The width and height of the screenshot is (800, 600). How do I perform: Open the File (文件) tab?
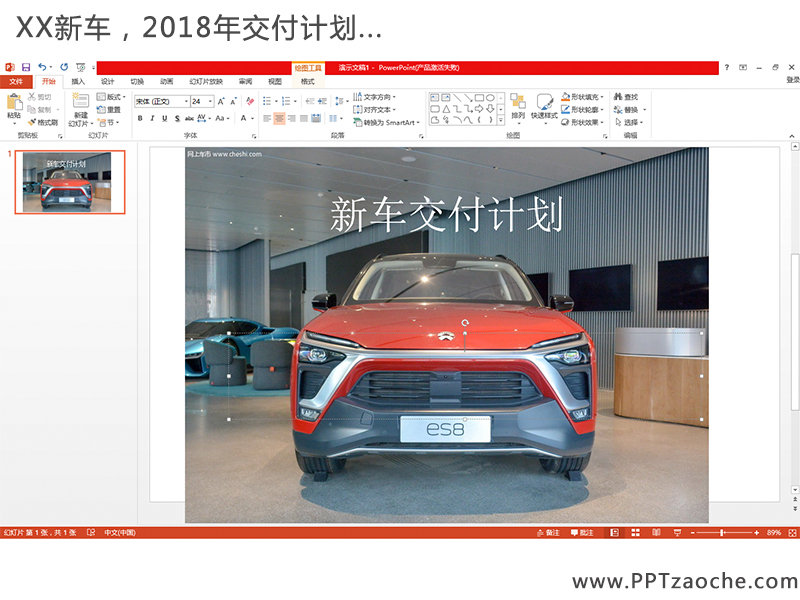click(16, 82)
